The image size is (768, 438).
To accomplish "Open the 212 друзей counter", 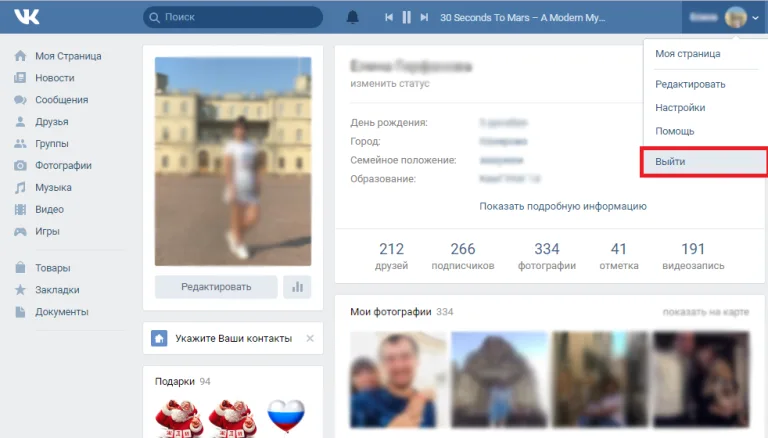I will 391,256.
